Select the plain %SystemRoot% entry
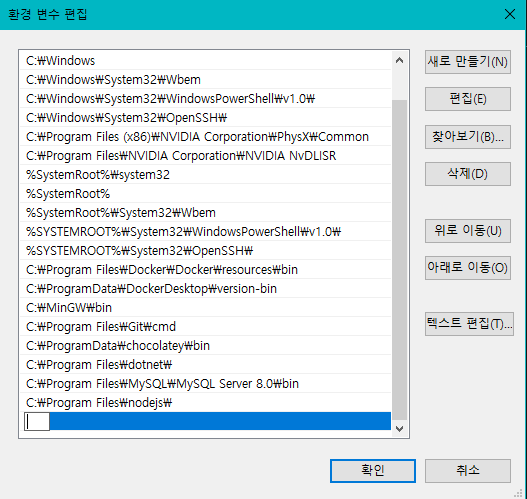527x499 pixels. click(205, 194)
